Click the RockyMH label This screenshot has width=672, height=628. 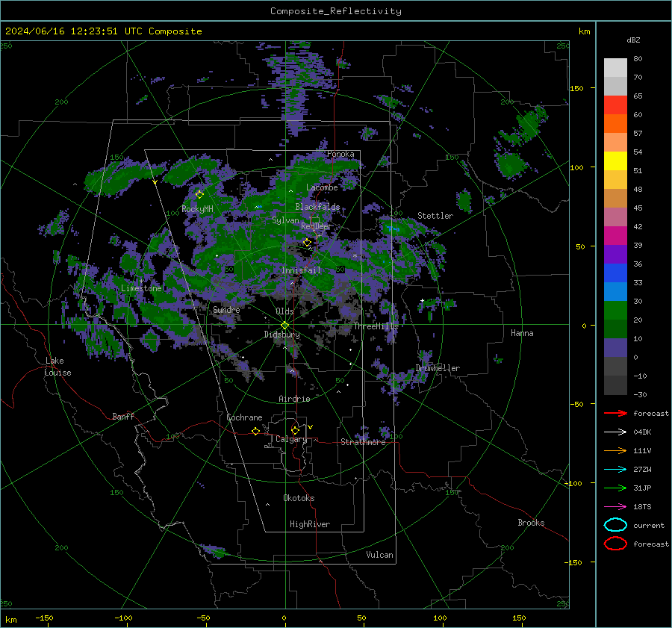tap(197, 209)
